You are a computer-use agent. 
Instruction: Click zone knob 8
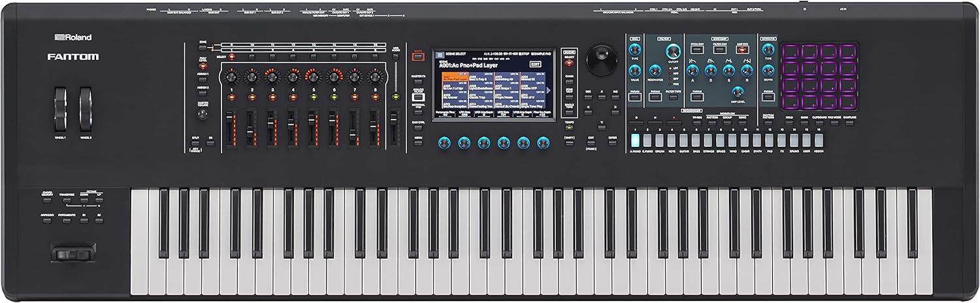(x=375, y=77)
